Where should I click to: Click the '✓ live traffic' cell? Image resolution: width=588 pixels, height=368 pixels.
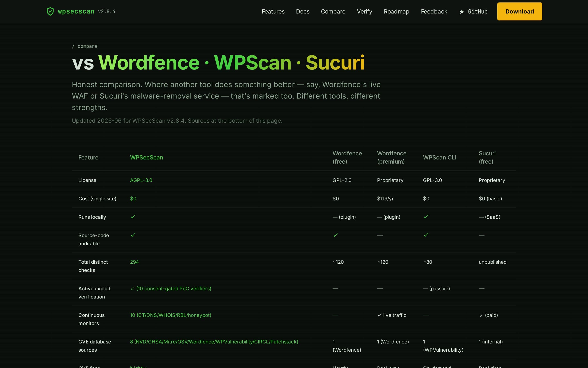(x=391, y=315)
